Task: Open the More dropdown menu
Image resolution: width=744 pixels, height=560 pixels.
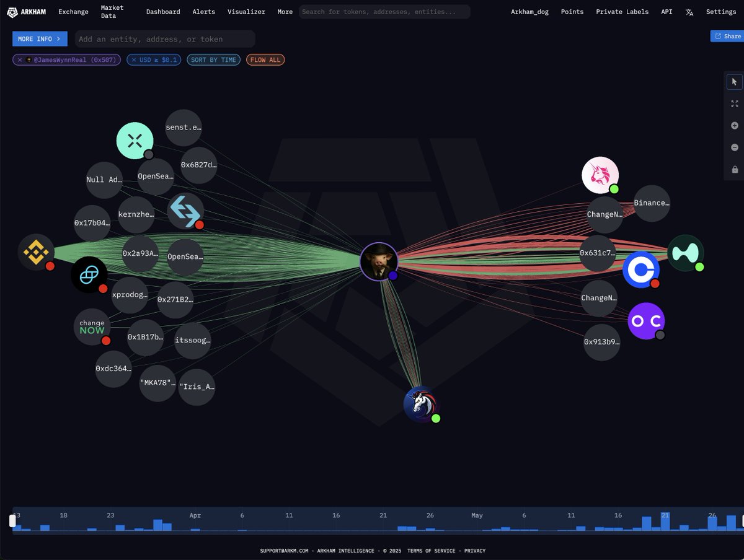Action: pyautogui.click(x=285, y=12)
